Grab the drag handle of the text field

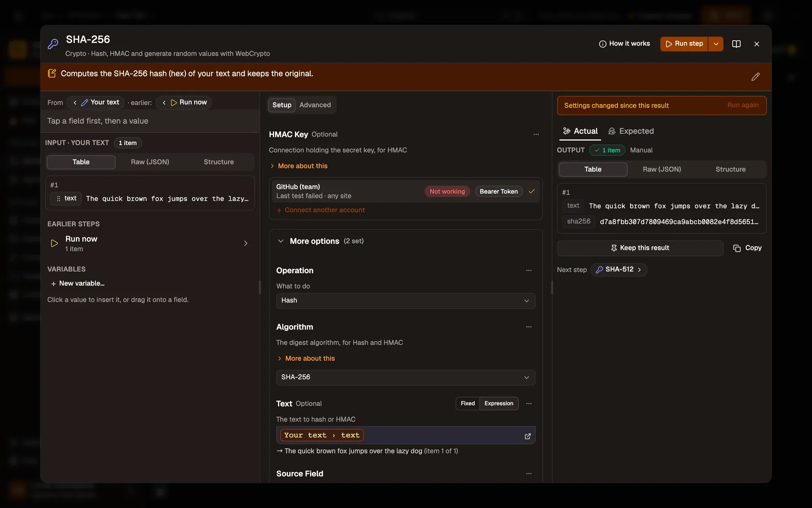58,198
